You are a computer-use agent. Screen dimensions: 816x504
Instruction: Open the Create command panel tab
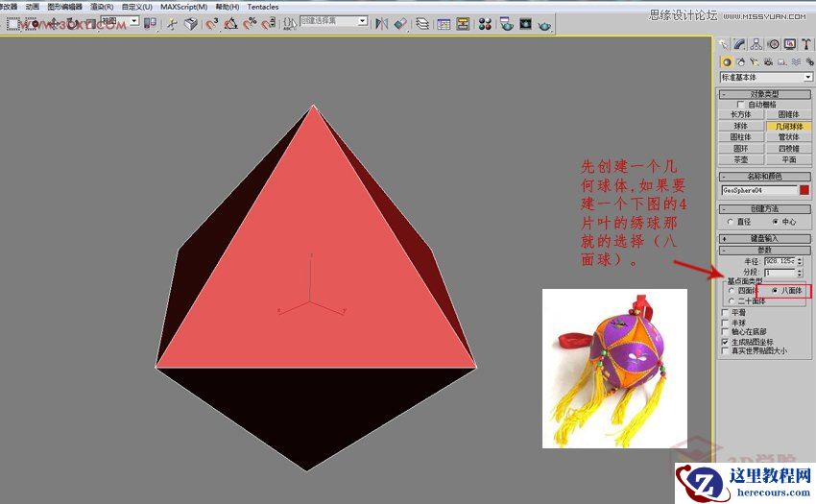724,44
